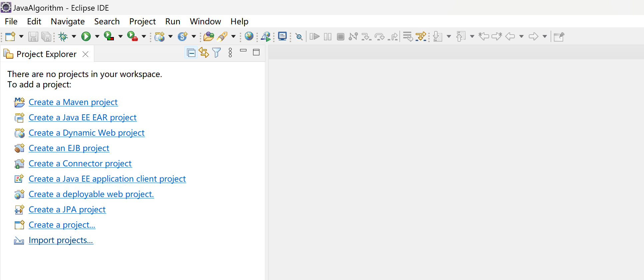Open dropdown beside New wizard icon
This screenshot has height=280, width=644.
tap(21, 36)
